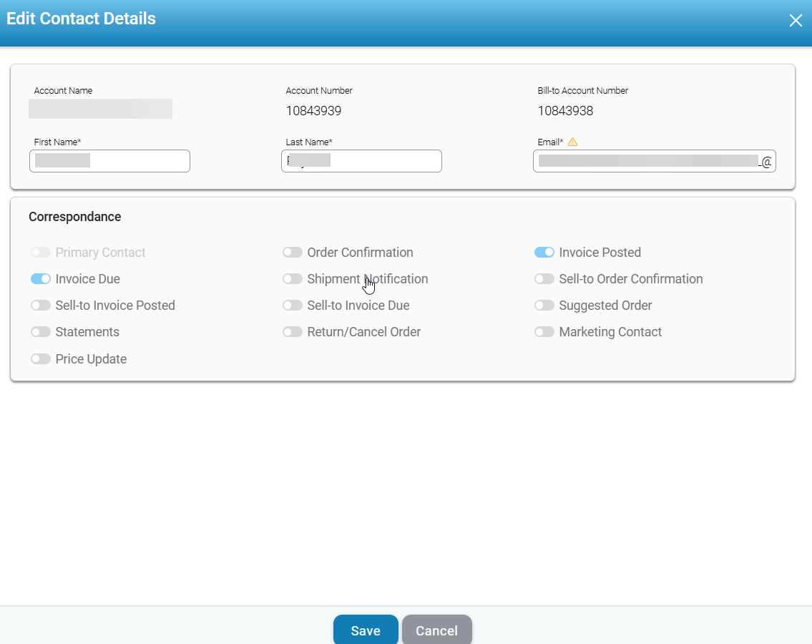This screenshot has width=812, height=644.
Task: Enable Order Confirmation correspondence
Action: 293,253
